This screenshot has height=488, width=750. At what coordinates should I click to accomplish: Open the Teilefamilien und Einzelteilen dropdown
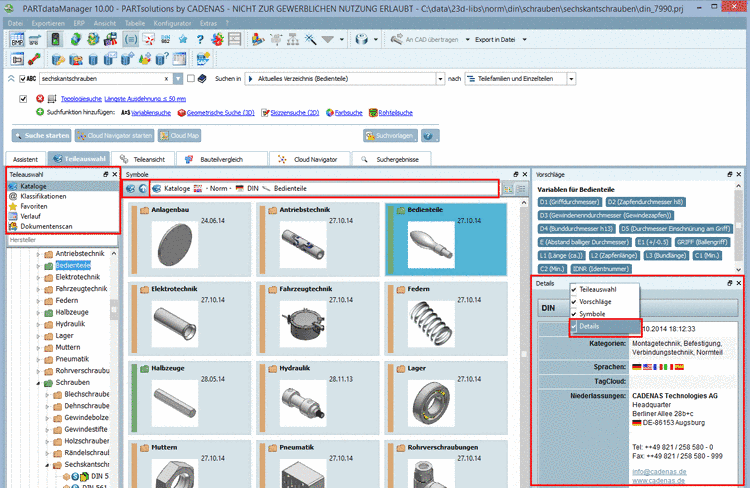click(571, 79)
